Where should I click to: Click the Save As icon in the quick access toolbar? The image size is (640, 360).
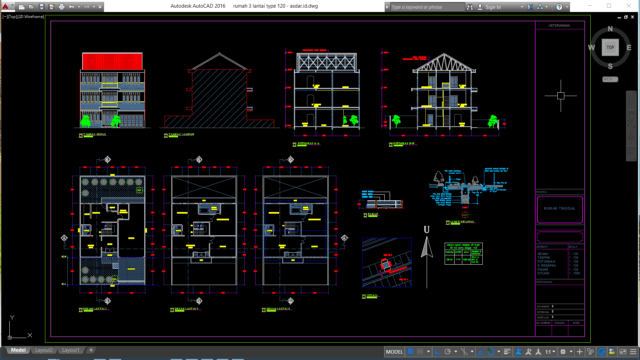51,7
